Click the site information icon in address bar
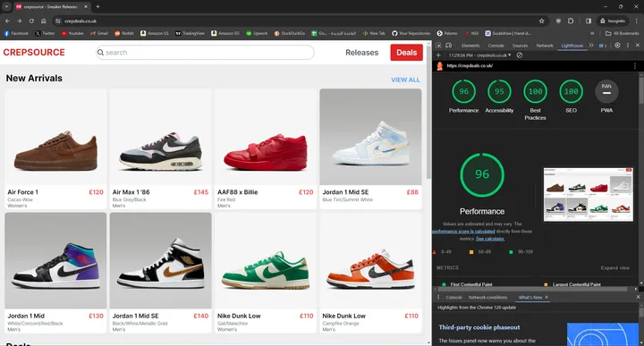Image resolution: width=644 pixels, height=346 pixels. [58, 21]
